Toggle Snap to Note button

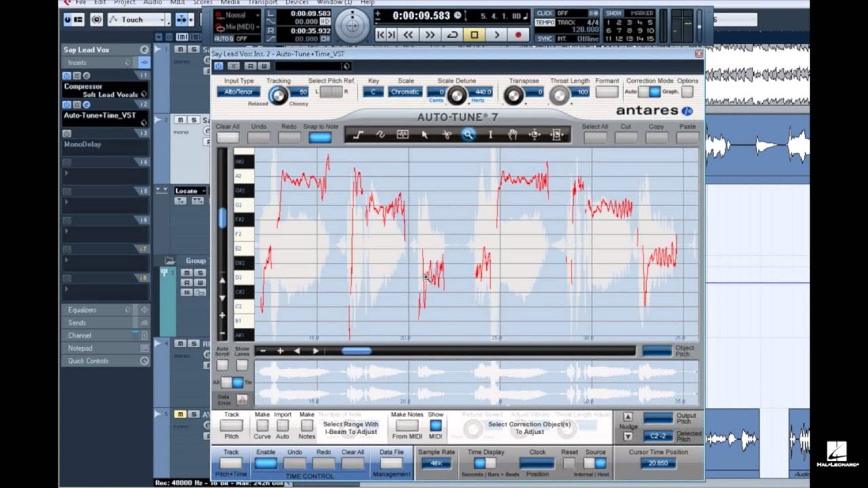[x=320, y=138]
